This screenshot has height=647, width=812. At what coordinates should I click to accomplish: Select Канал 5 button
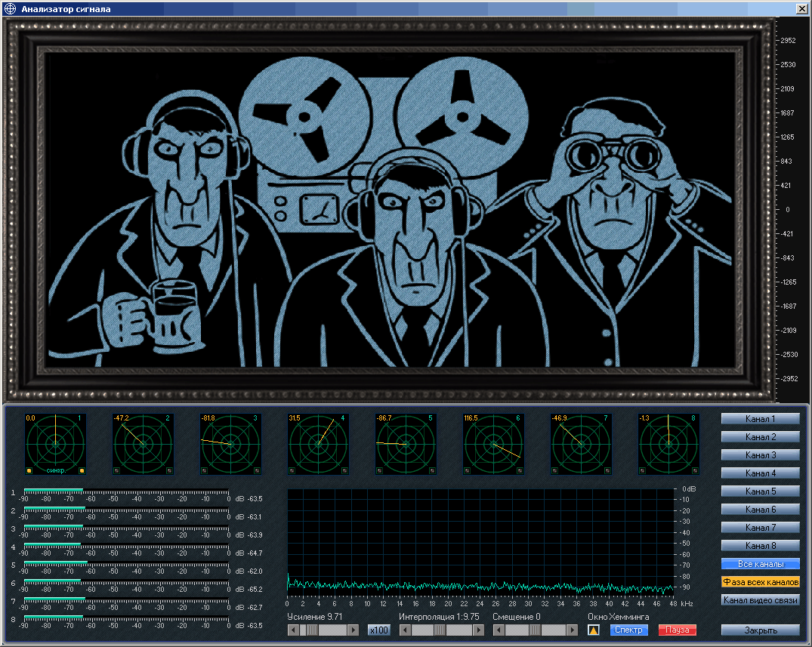760,491
